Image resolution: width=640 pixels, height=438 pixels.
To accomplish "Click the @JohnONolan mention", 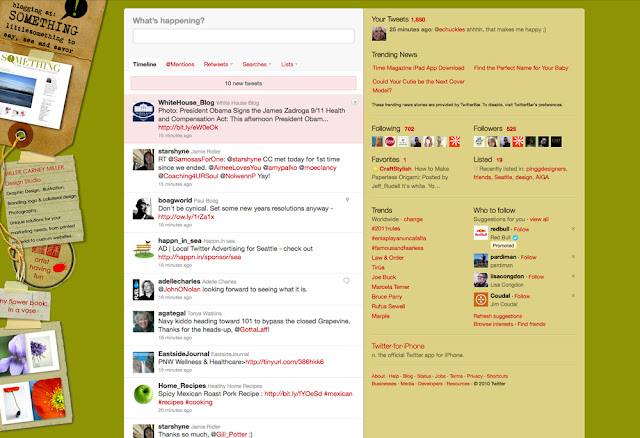I will tap(179, 289).
